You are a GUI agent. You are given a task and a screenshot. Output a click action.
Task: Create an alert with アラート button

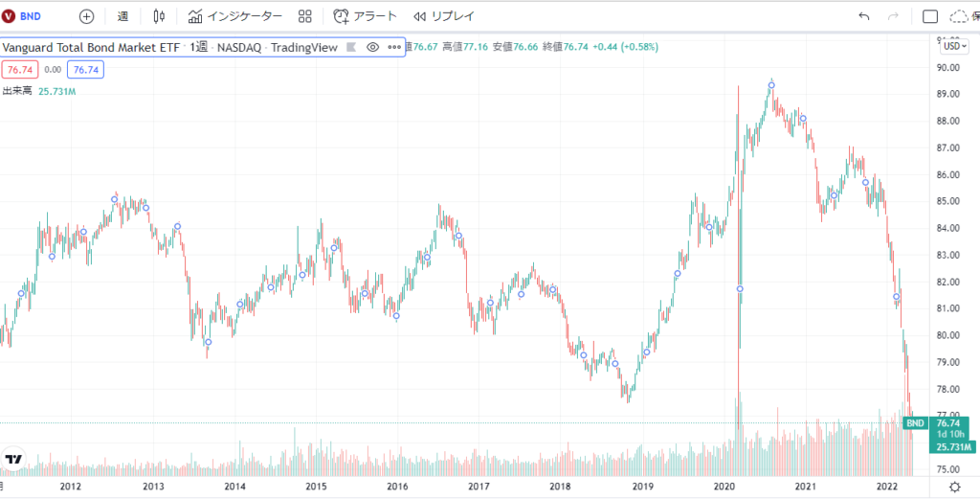[x=365, y=16]
